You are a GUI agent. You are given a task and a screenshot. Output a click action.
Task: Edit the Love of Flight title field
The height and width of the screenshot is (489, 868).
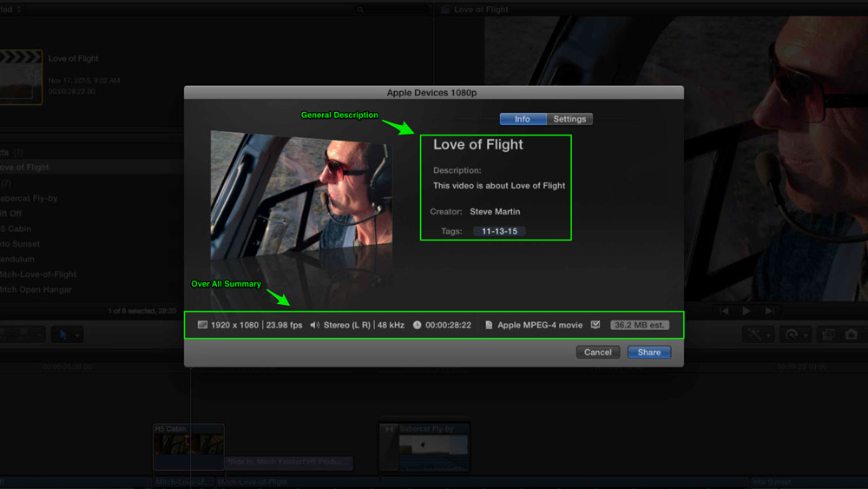477,144
